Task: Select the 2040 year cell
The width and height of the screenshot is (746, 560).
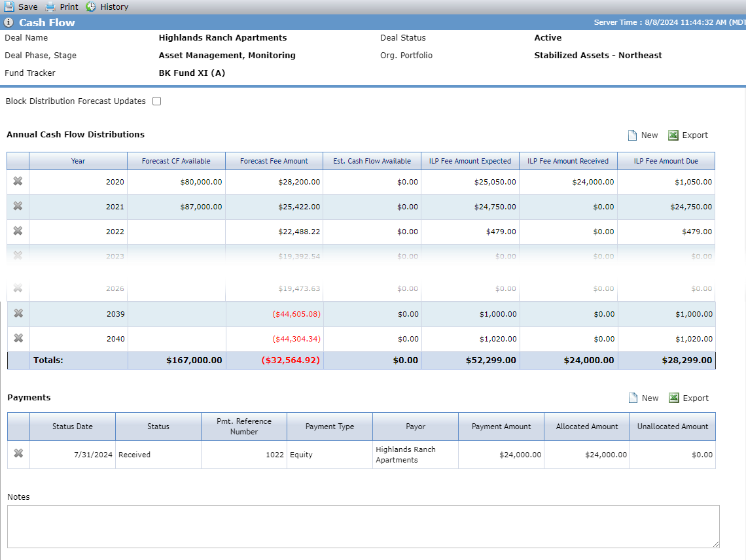Action: [x=79, y=339]
